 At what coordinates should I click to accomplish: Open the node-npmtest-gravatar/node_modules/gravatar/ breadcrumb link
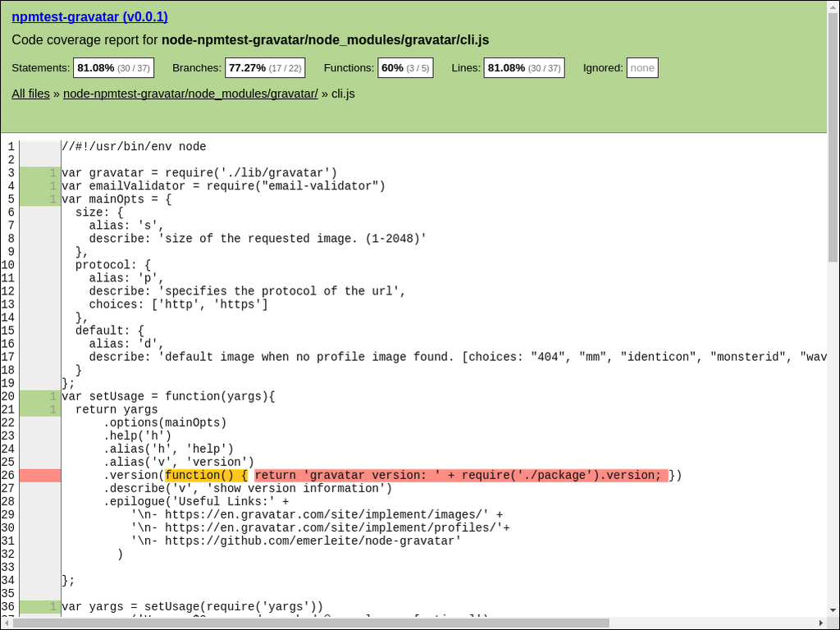pyautogui.click(x=190, y=94)
